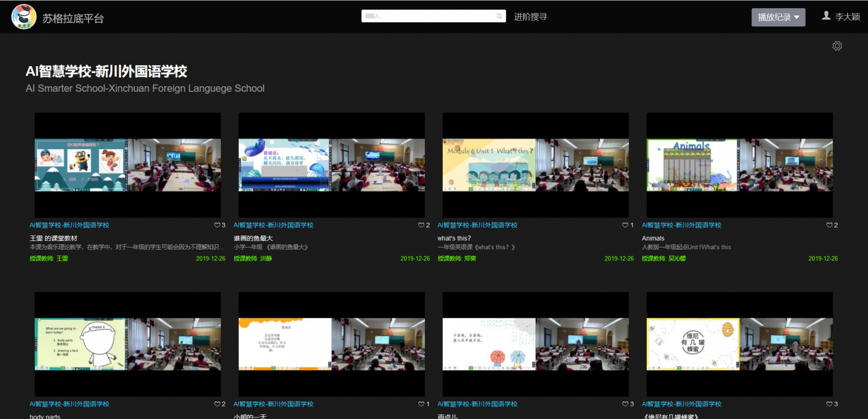This screenshot has width=868, height=419.
Task: Click the user profile icon for 李大颖
Action: pyautogui.click(x=826, y=16)
